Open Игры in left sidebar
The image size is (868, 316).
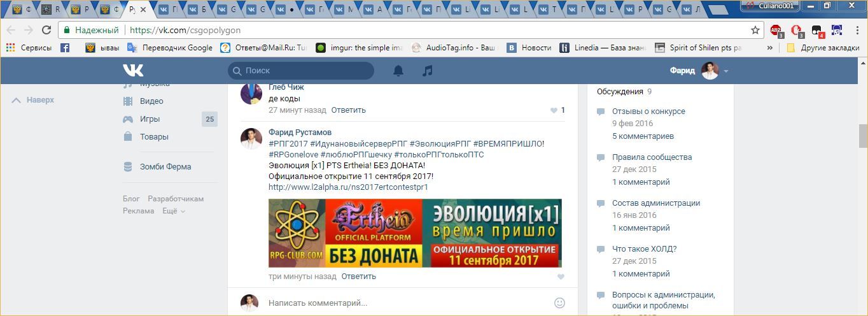pos(150,118)
